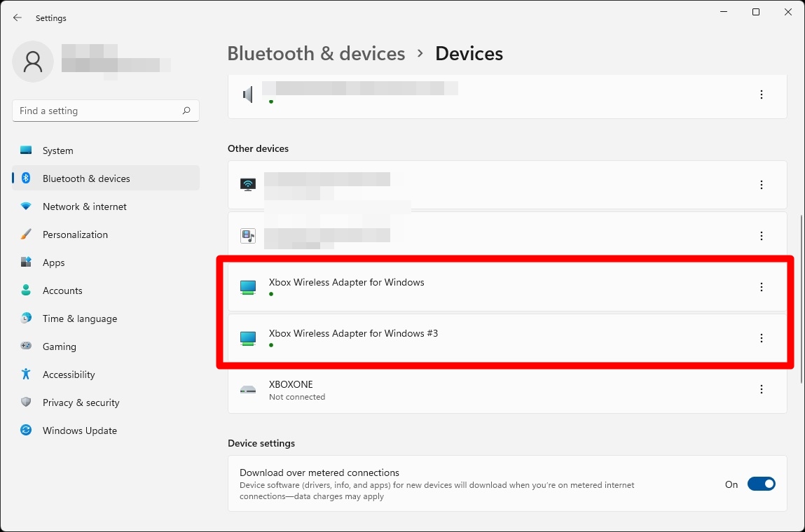Open more options for XBOXONE device
The image size is (805, 532).
[x=762, y=389]
